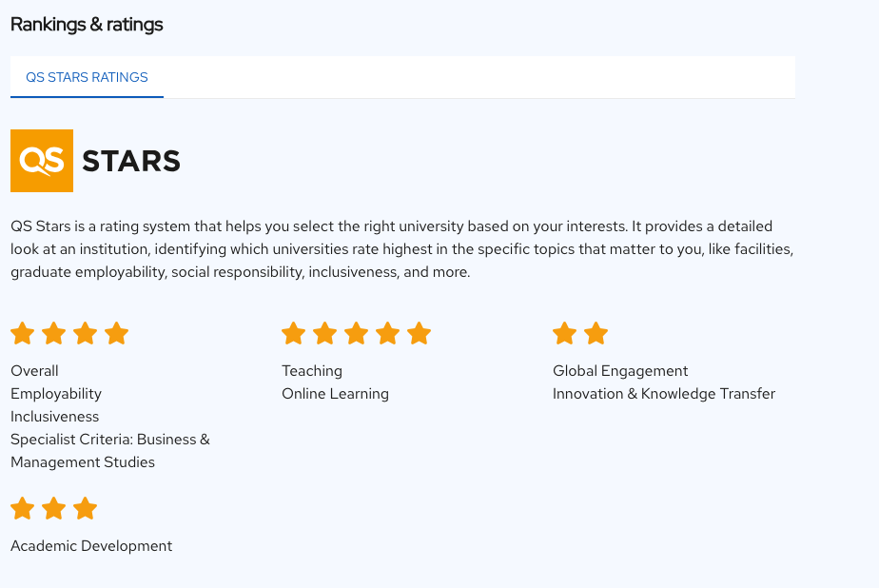Image resolution: width=879 pixels, height=588 pixels.
Task: Click the Academic Development label
Action: coord(91,546)
